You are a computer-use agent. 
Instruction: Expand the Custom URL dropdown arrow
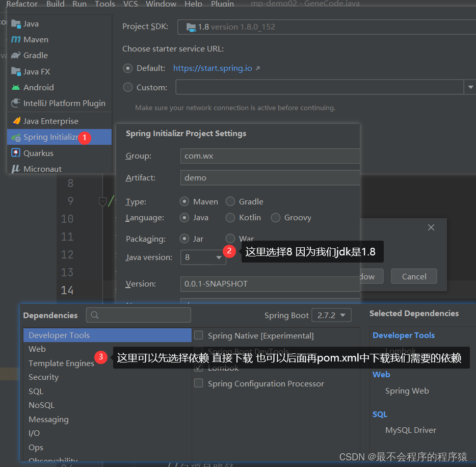(470, 87)
